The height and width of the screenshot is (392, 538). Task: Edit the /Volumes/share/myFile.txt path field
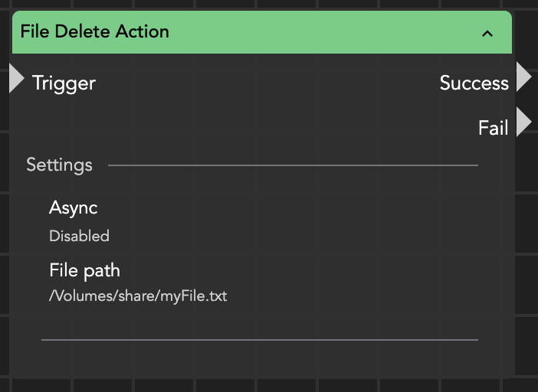(138, 296)
